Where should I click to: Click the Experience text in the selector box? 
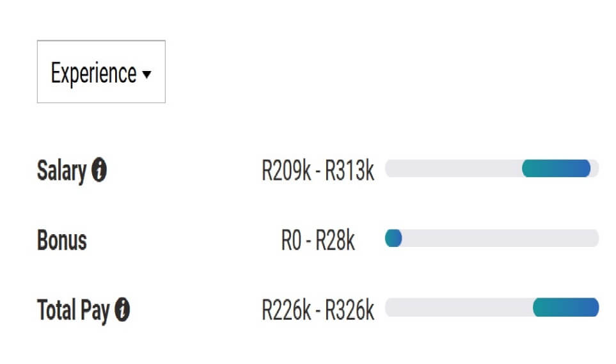pyautogui.click(x=93, y=74)
